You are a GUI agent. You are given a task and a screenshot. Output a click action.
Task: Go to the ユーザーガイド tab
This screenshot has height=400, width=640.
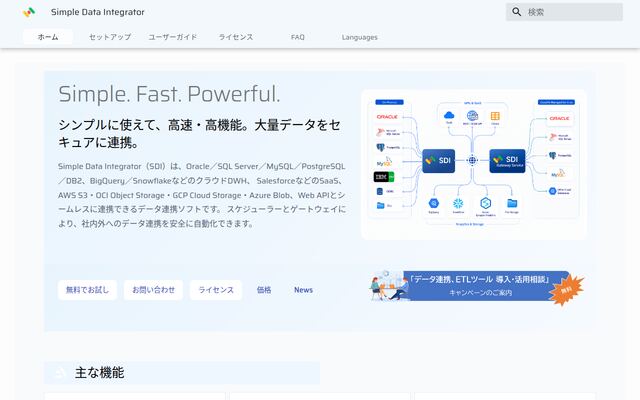pos(173,37)
